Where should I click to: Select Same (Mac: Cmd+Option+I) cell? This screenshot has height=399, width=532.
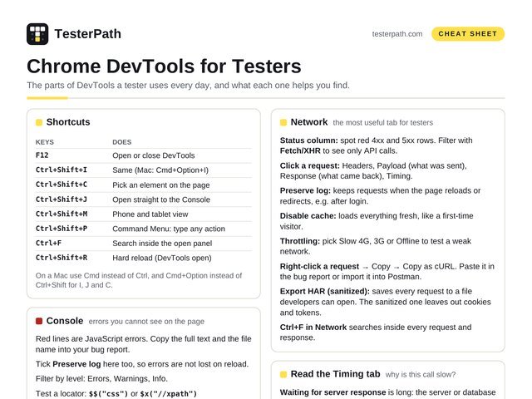tap(160, 170)
